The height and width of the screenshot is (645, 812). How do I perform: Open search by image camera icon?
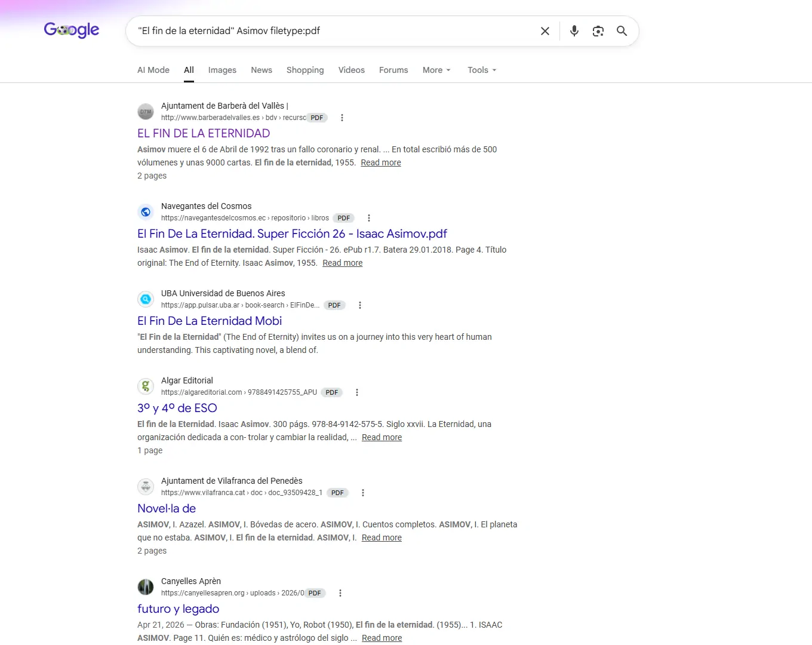pyautogui.click(x=598, y=31)
